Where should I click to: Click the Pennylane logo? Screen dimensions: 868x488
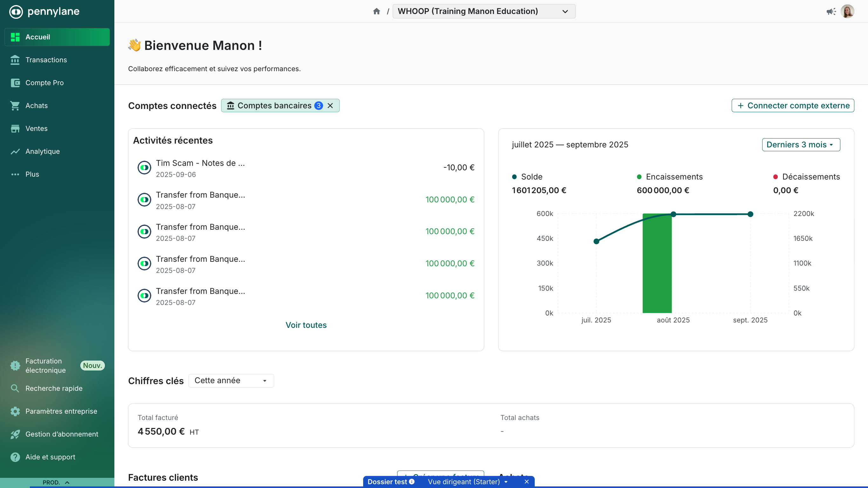pyautogui.click(x=44, y=11)
